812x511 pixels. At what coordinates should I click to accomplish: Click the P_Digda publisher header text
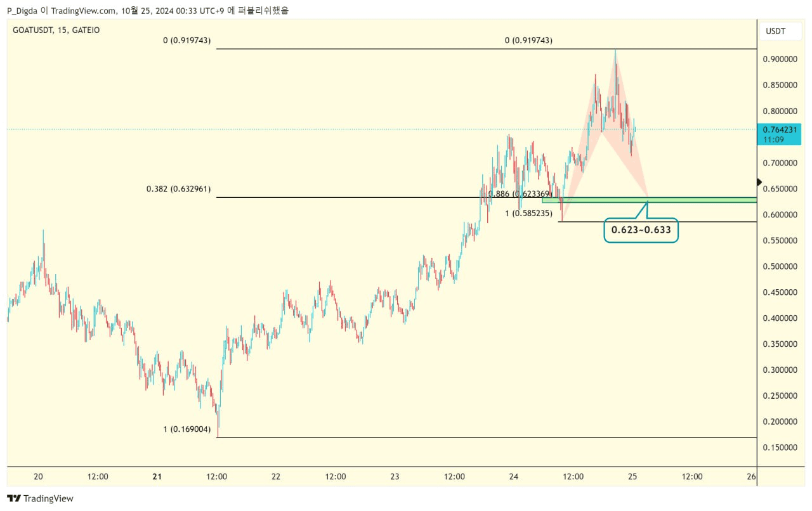click(x=147, y=10)
